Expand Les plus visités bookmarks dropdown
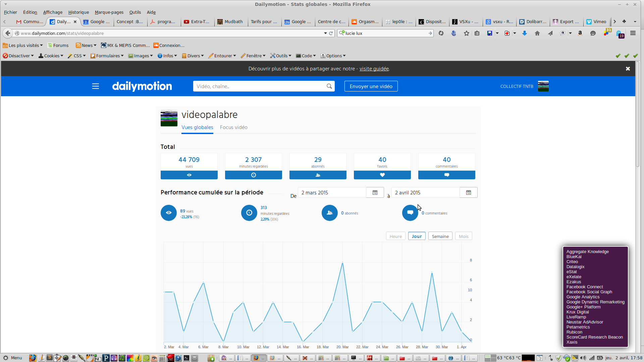Screen dimensions: 644x362 pyautogui.click(x=23, y=45)
